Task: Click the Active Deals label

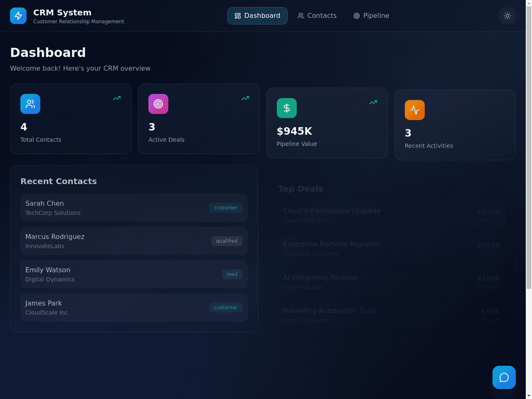Action: [x=166, y=140]
